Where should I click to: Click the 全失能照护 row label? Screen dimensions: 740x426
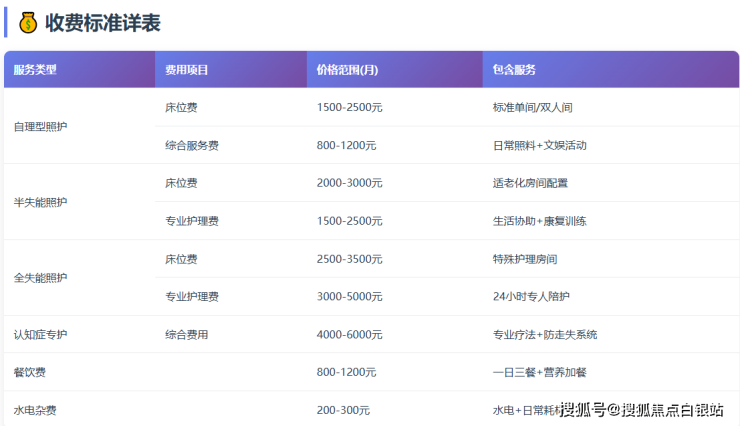tap(41, 277)
